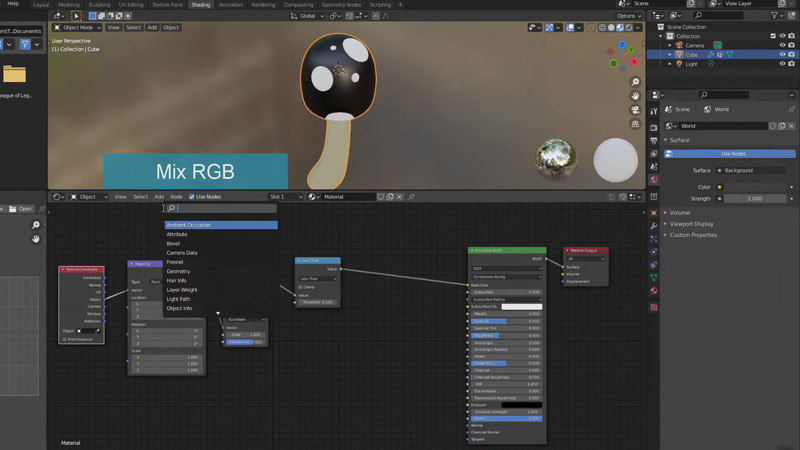This screenshot has width=800, height=450.
Task: Click the pan hand icon in the 3D viewport
Action: tap(635, 96)
